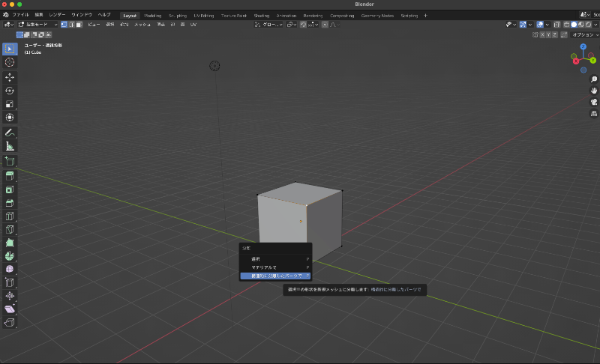Image resolution: width=600 pixels, height=364 pixels.
Task: Enable edge select mode
Action: [x=71, y=25]
